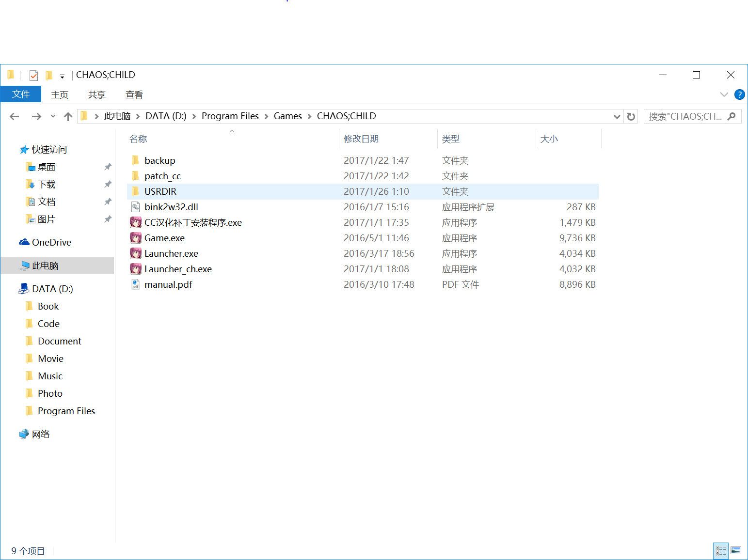Click the search magnifier icon
The image size is (748, 560).
(x=732, y=116)
